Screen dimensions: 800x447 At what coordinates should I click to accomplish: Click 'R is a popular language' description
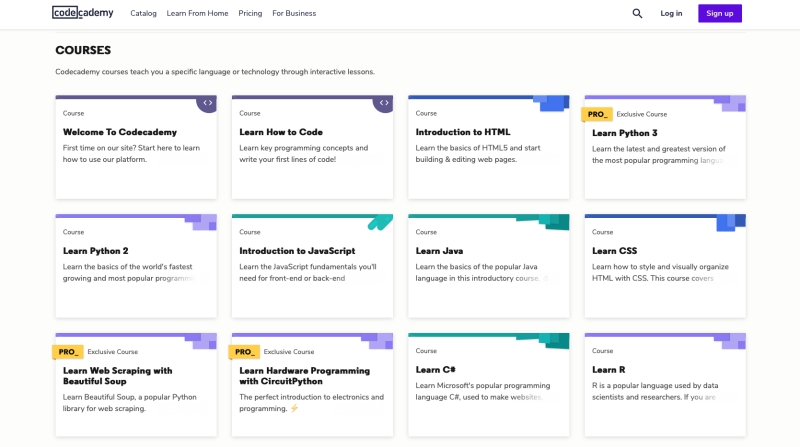(655, 391)
